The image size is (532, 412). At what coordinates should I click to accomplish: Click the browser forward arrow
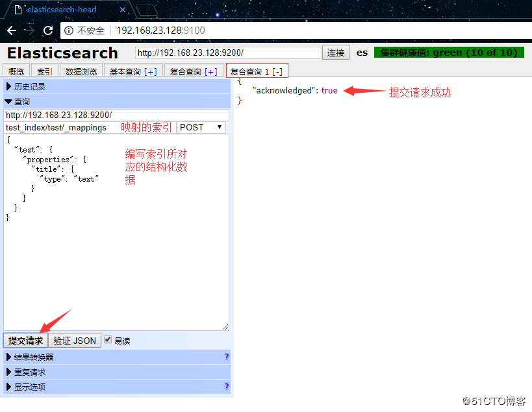coord(30,30)
